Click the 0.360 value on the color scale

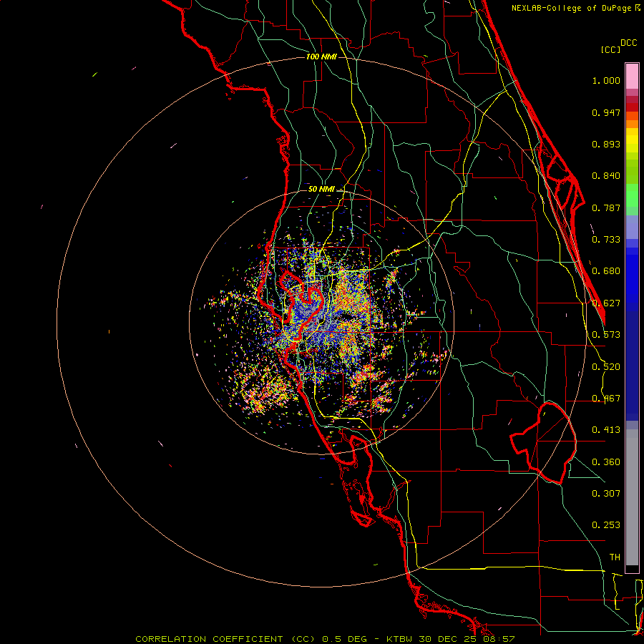tap(606, 462)
